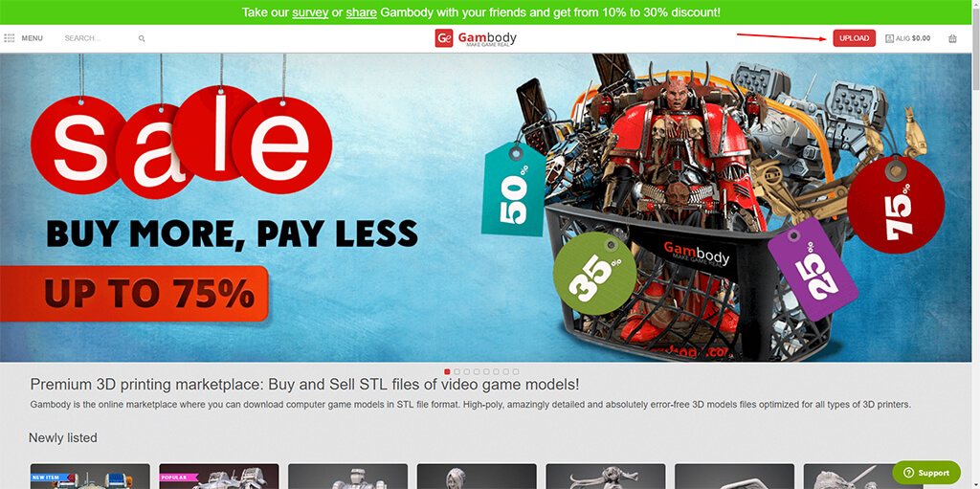Select the first carousel slide dot
This screenshot has height=489, width=980.
click(447, 371)
